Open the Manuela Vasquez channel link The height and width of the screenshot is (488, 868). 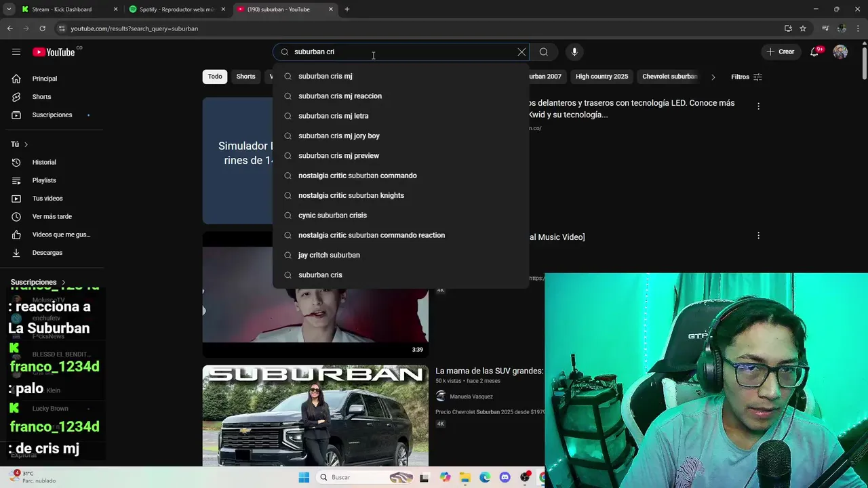click(x=471, y=396)
